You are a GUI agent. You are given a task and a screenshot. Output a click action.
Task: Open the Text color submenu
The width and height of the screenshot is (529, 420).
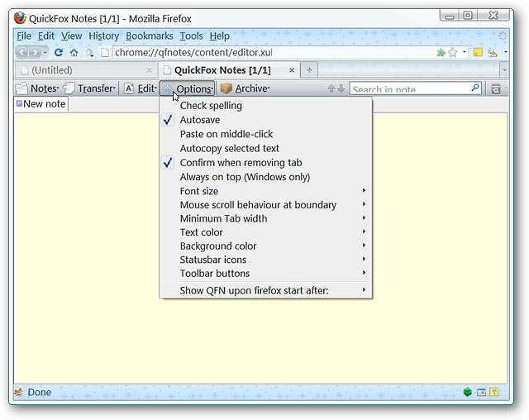266,232
